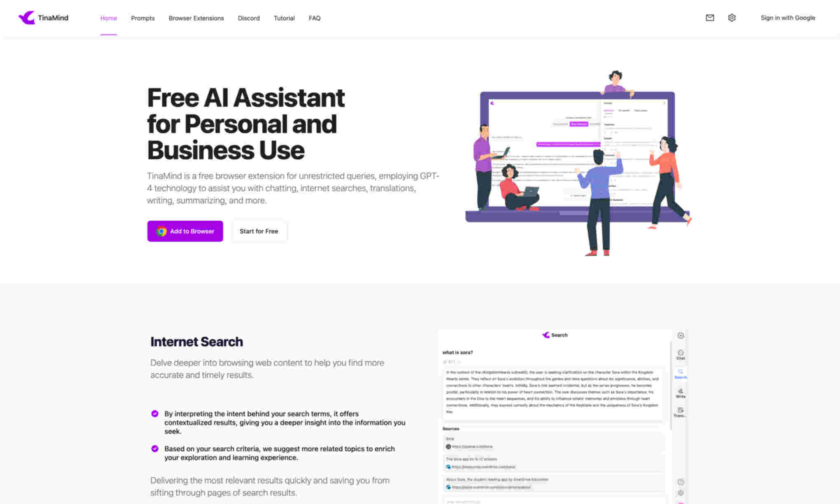
Task: Select the Home navigation tab
Action: [108, 17]
